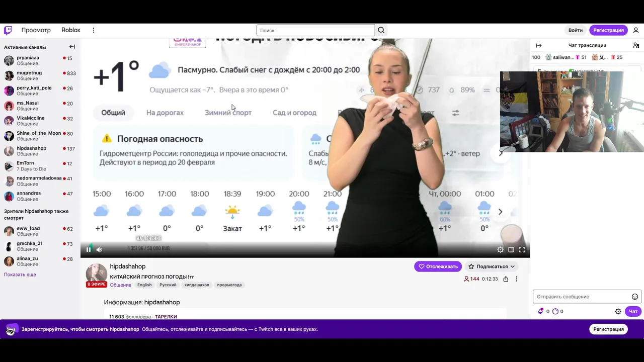Click the Отслеживать follow button

438,266
